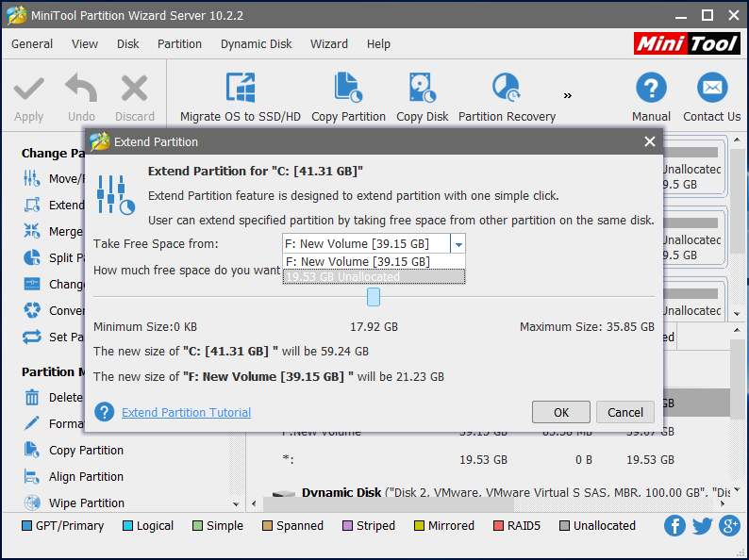Open the Help menu
The width and height of the screenshot is (749, 560).
tap(378, 44)
